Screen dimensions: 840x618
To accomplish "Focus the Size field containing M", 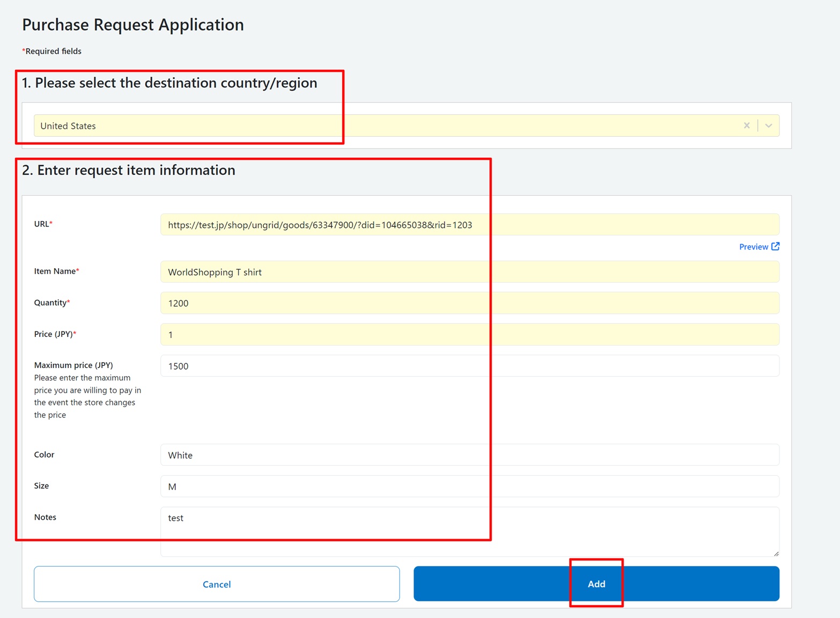I will click(469, 487).
